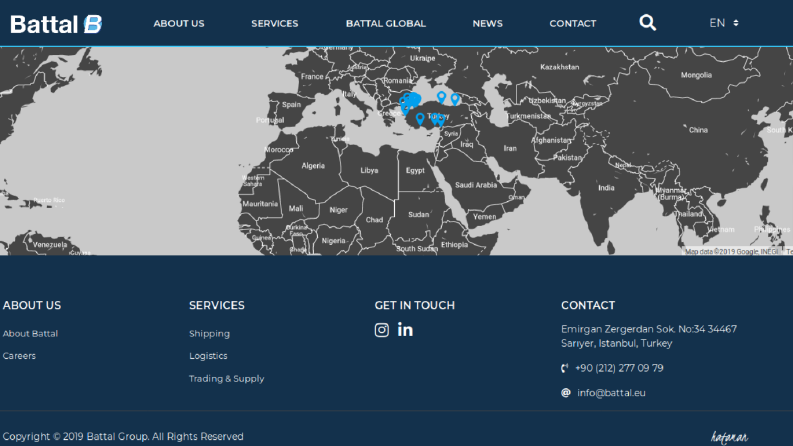Viewport: 793px width, 446px height.
Task: Open the Services menu
Action: point(275,23)
